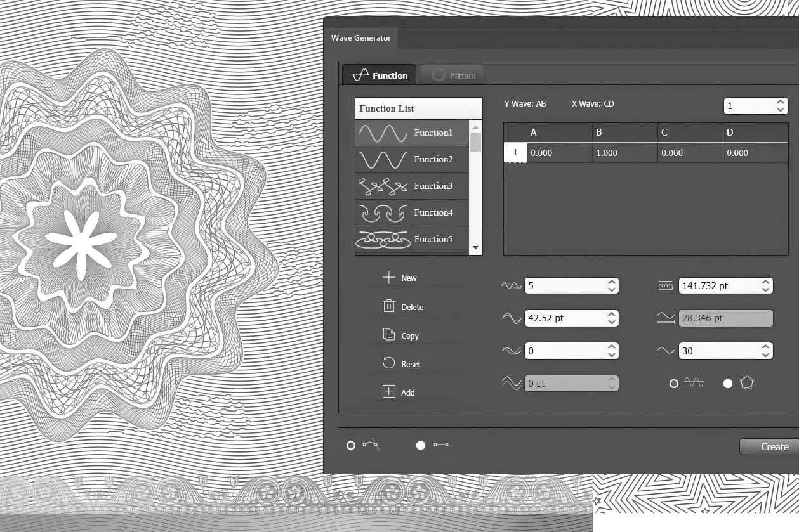The image size is (799, 532).
Task: Click scroll down arrow of Function List
Action: [x=475, y=248]
